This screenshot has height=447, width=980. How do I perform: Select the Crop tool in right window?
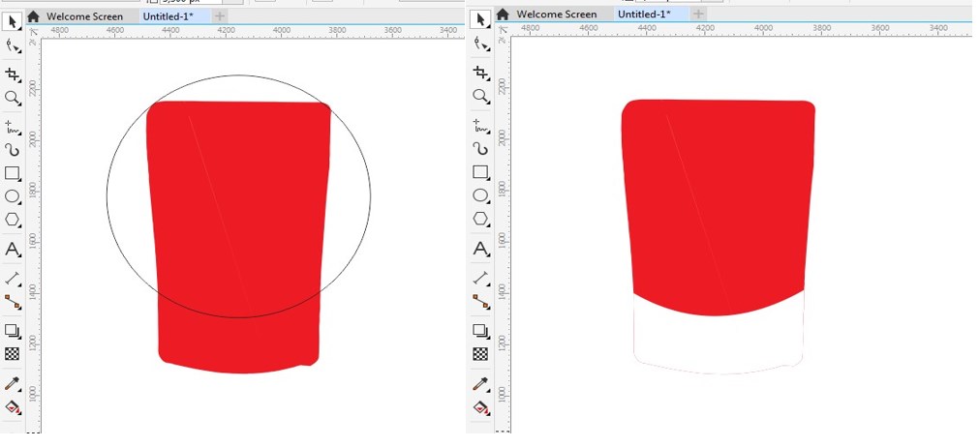480,73
